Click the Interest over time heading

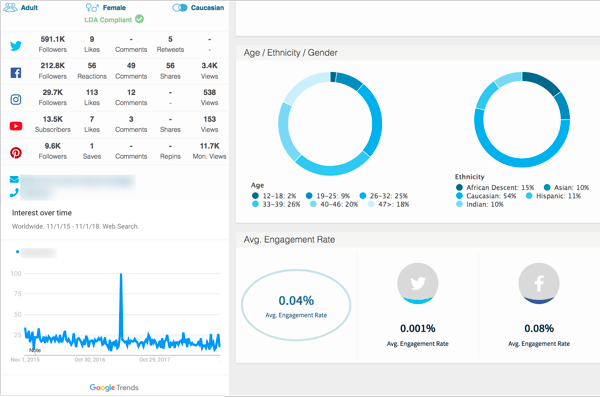tap(42, 213)
